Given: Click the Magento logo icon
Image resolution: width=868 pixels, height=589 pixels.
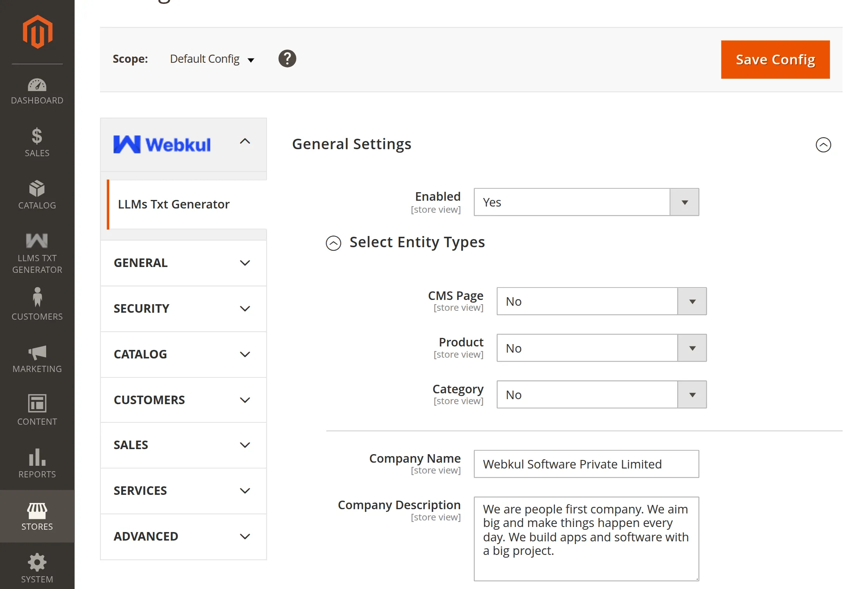Looking at the screenshot, I should click(x=37, y=32).
